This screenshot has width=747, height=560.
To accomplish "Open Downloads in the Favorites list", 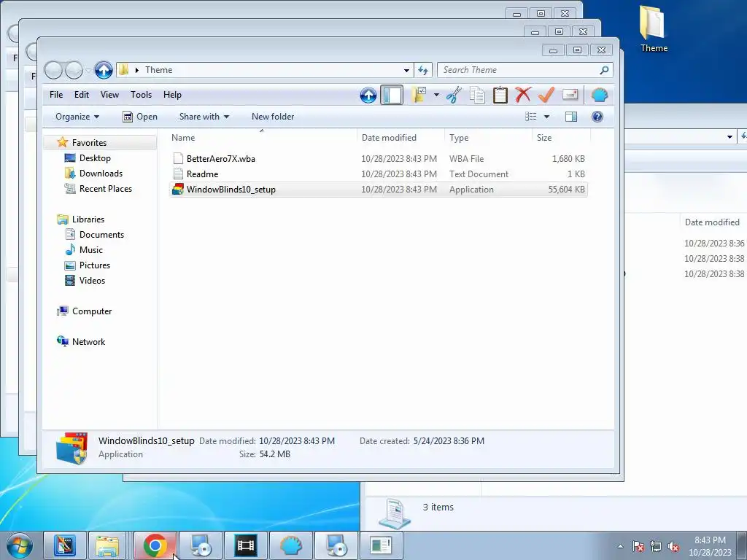I will coord(101,174).
